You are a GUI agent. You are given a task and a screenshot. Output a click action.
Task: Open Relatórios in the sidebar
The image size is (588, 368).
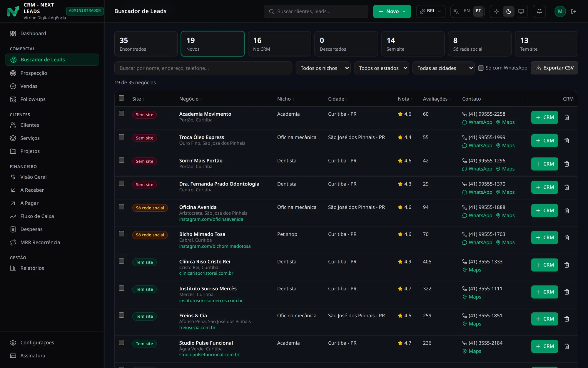(x=52, y=268)
